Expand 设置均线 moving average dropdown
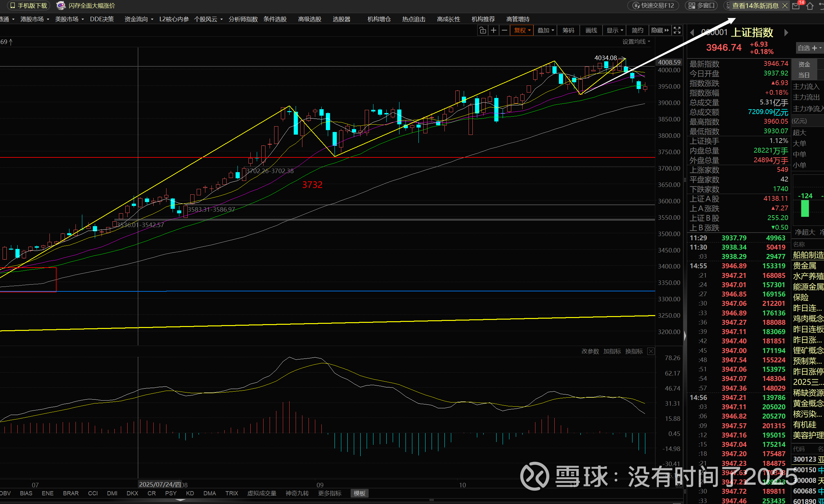The height and width of the screenshot is (504, 824). [x=636, y=41]
